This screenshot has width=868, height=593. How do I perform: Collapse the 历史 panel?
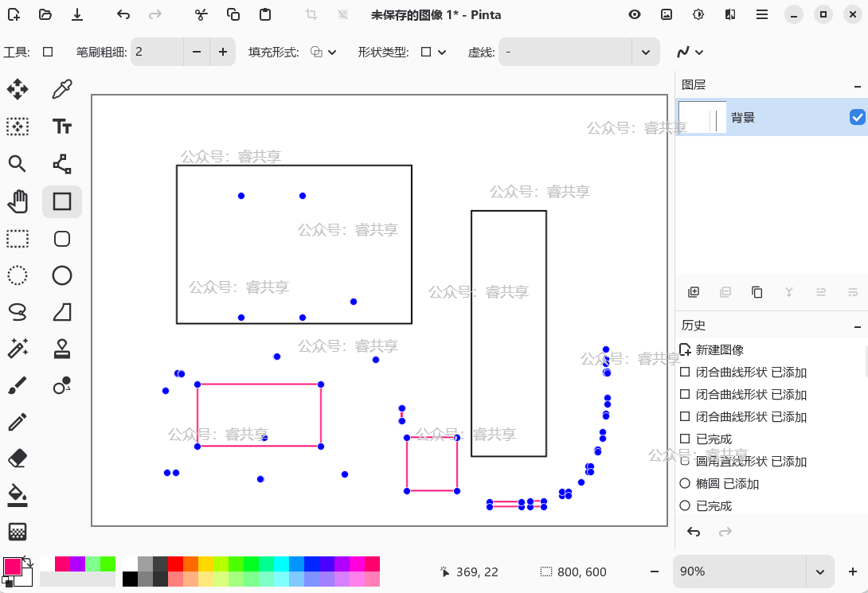[x=857, y=326]
